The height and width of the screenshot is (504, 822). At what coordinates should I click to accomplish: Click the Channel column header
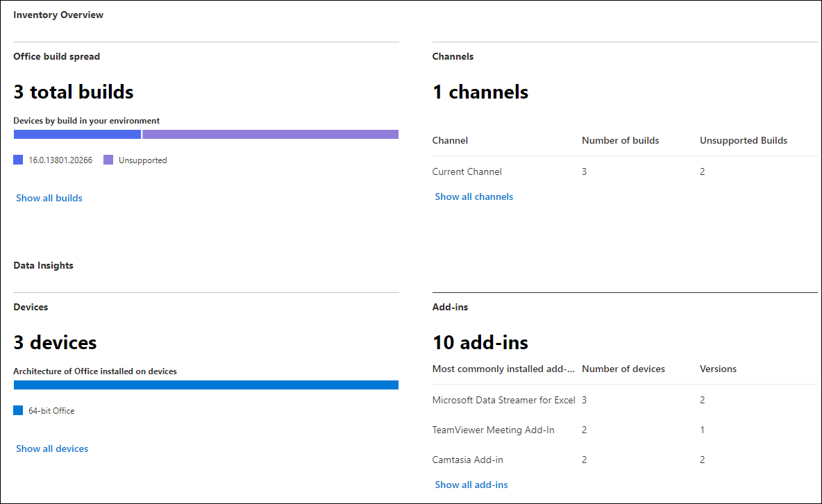(450, 140)
